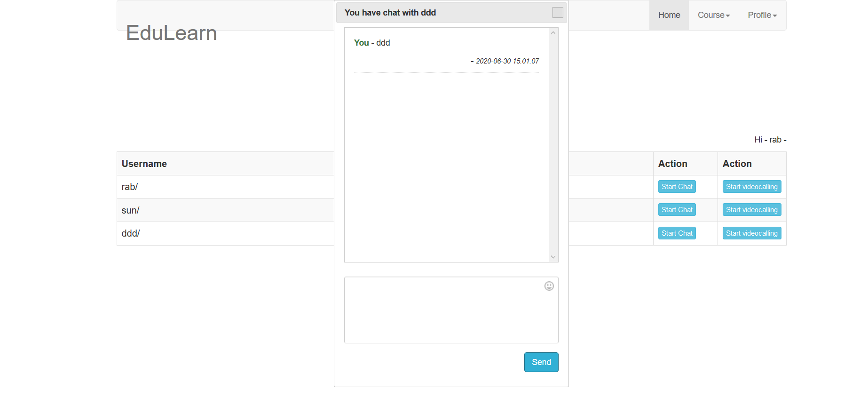Image resolution: width=868 pixels, height=405 pixels.
Task: Start Chat with user ddd
Action: 677,233
